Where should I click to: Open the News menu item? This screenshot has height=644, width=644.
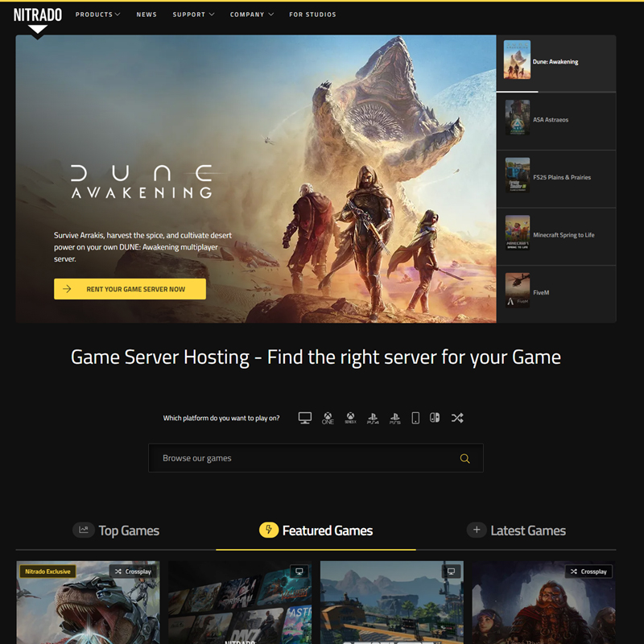[147, 14]
